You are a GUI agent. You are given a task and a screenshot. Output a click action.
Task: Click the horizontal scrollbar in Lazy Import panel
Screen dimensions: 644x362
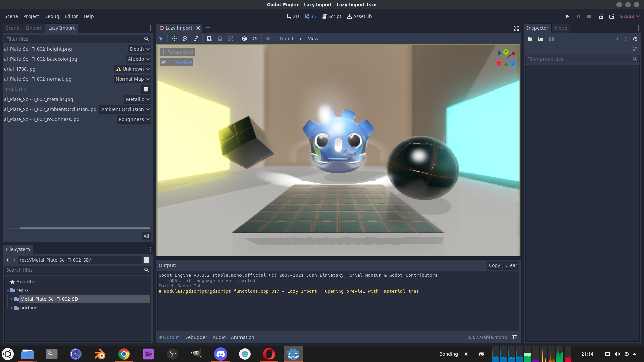[x=85, y=228]
